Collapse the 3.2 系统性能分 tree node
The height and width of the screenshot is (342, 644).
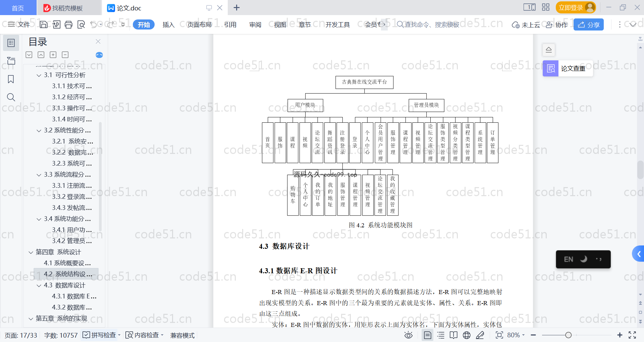[x=39, y=131]
